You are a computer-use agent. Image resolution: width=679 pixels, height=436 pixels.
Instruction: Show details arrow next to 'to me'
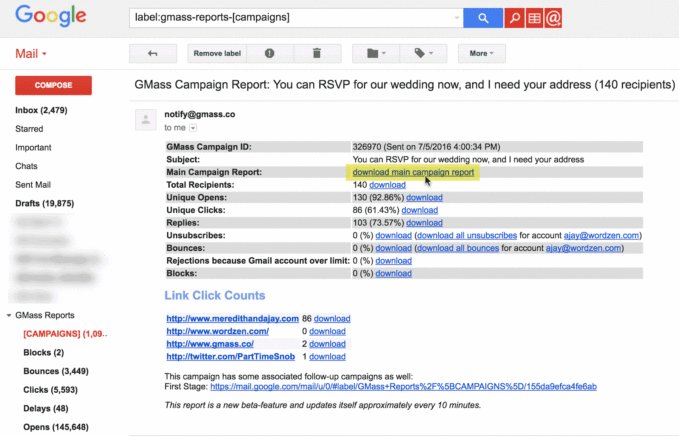pos(193,128)
